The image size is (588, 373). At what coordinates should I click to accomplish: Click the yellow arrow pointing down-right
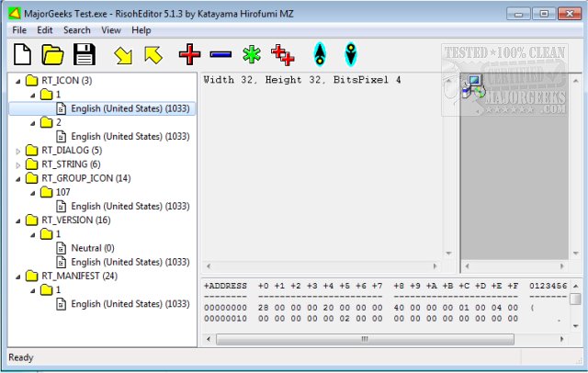[123, 55]
